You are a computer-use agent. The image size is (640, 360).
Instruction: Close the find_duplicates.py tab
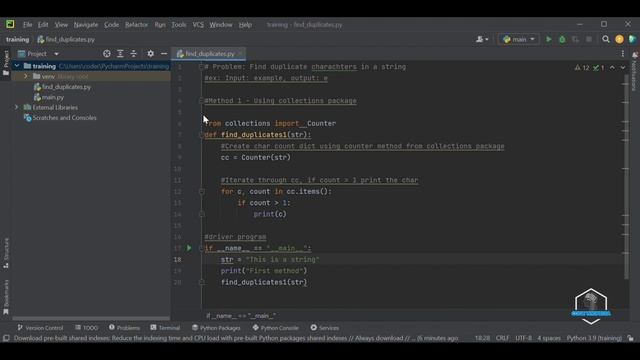[240, 53]
